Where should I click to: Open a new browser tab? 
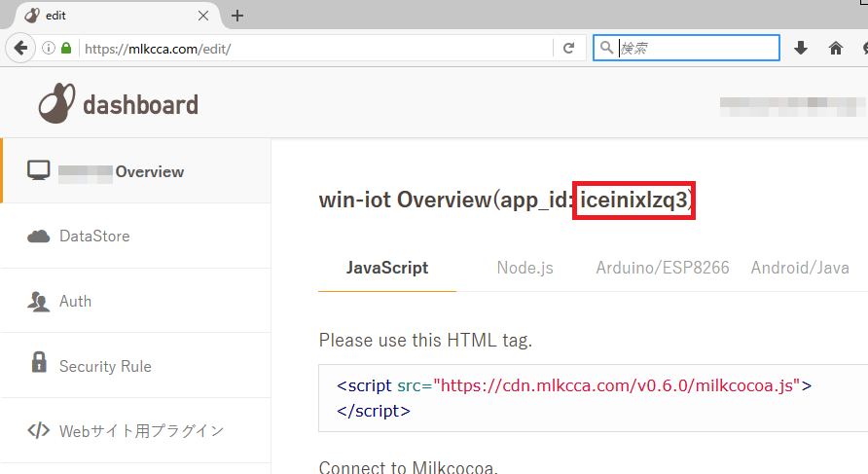point(237,16)
